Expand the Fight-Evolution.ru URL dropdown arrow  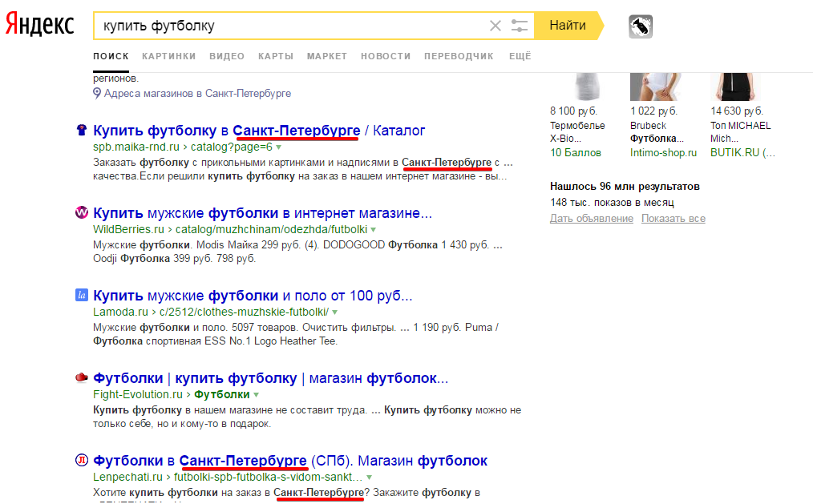(x=256, y=395)
